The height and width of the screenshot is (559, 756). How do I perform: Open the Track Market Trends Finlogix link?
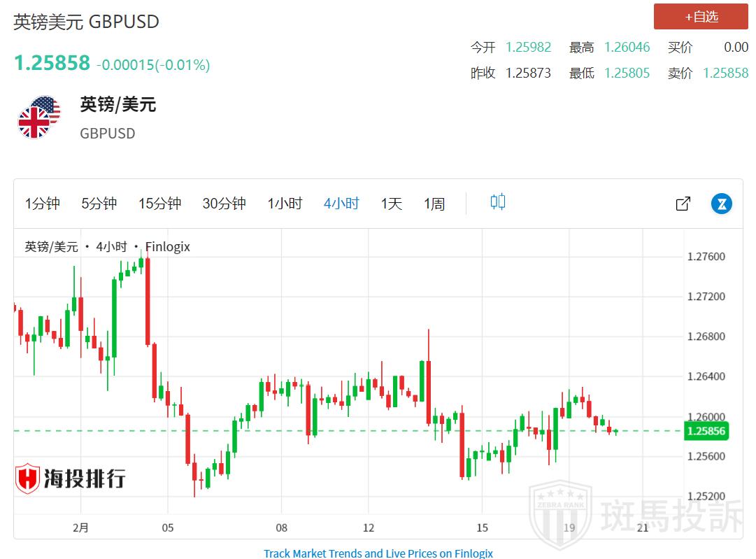pos(378,553)
